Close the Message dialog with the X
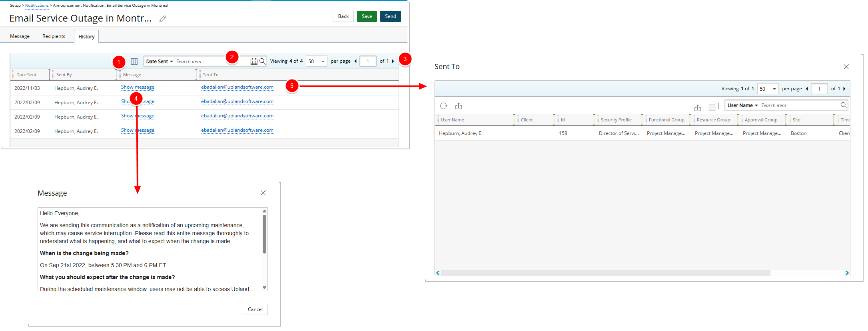 [263, 193]
